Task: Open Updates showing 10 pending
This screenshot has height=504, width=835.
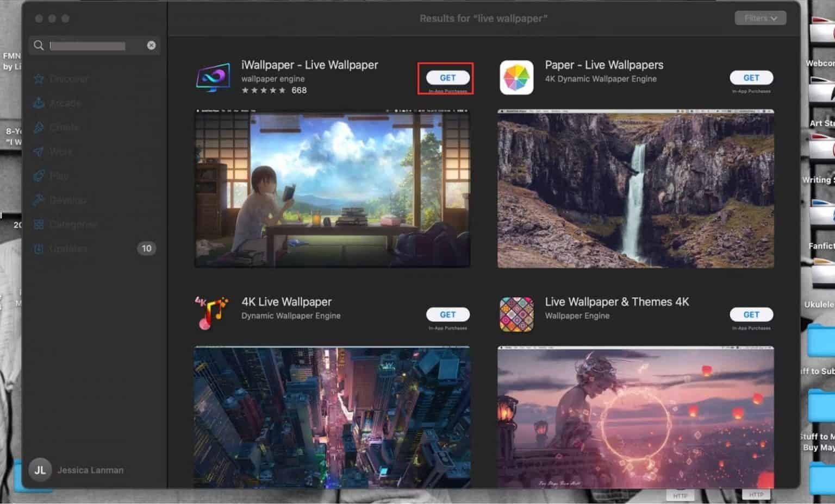Action: 68,249
